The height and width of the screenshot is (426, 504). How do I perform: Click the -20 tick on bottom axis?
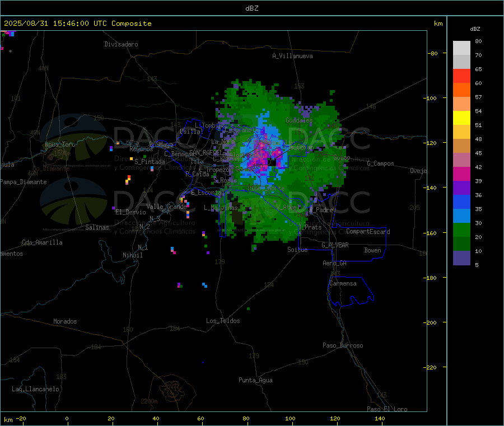point(21,419)
